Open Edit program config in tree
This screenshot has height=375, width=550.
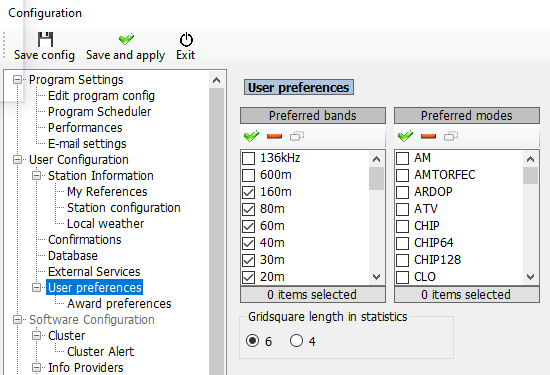point(101,96)
